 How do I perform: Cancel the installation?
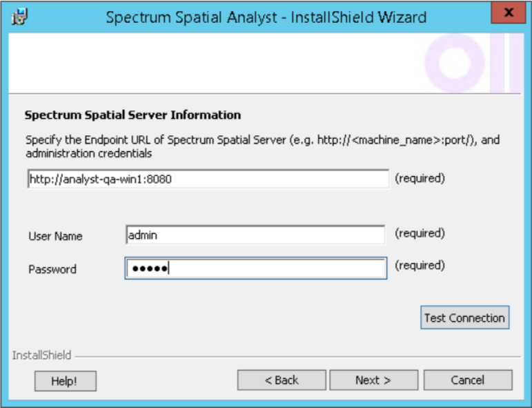(x=468, y=380)
